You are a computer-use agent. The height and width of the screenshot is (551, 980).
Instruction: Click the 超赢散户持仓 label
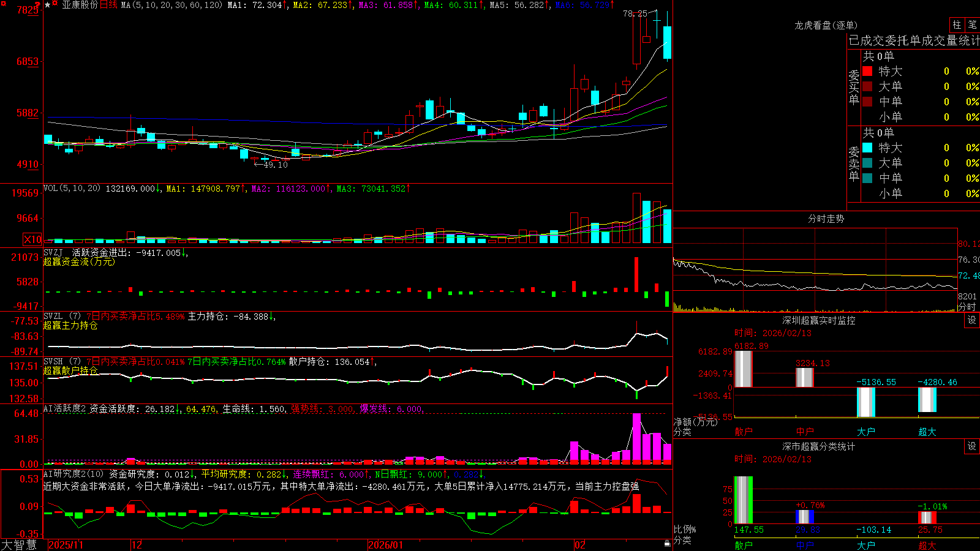coord(70,370)
